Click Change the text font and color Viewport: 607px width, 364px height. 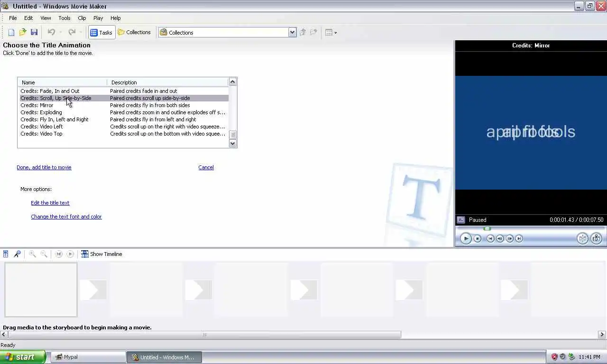[x=66, y=217]
